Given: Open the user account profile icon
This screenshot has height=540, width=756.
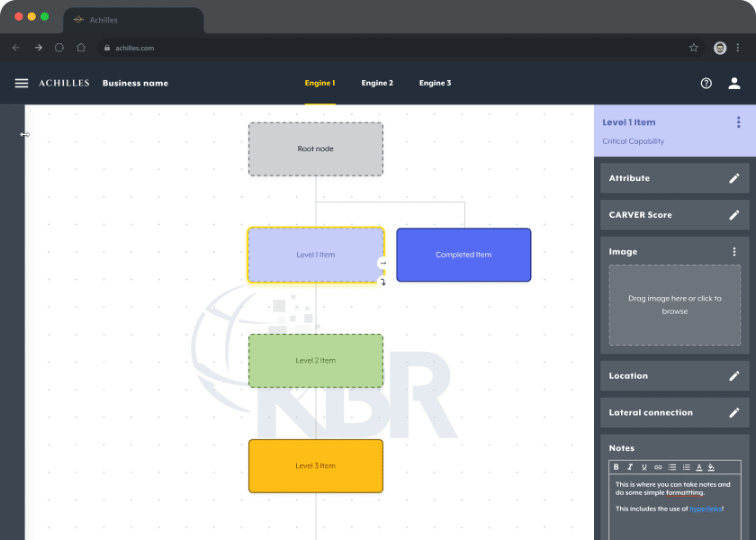Looking at the screenshot, I should (x=734, y=83).
